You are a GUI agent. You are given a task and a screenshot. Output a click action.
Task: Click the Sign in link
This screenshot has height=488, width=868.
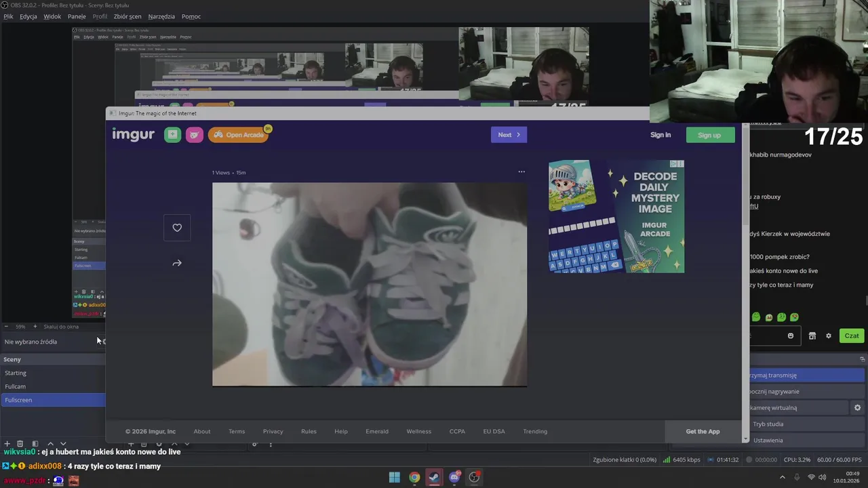click(x=660, y=135)
